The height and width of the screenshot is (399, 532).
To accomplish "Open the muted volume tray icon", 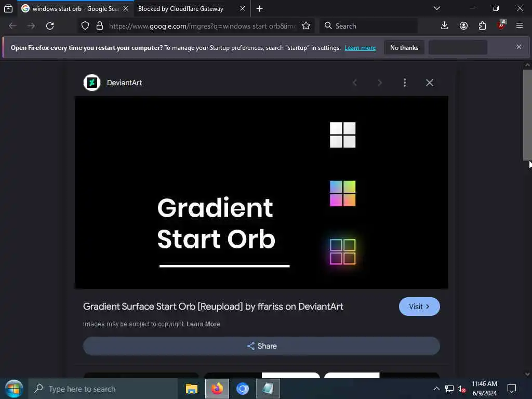I will pos(461,389).
